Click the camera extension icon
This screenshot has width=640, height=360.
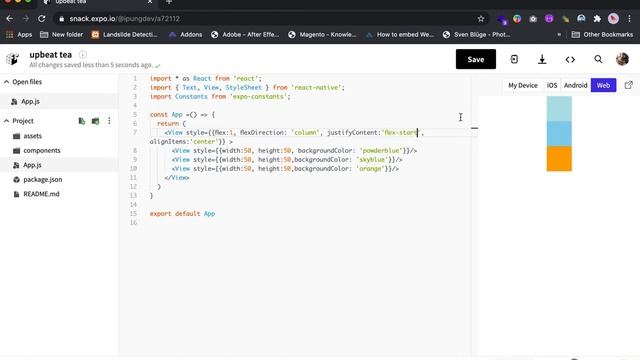(x=533, y=19)
